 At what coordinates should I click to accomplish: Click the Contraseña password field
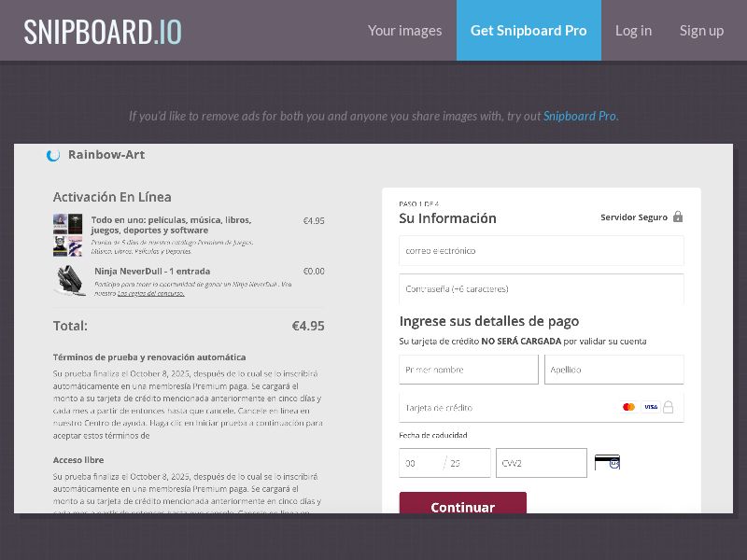pyautogui.click(x=541, y=288)
